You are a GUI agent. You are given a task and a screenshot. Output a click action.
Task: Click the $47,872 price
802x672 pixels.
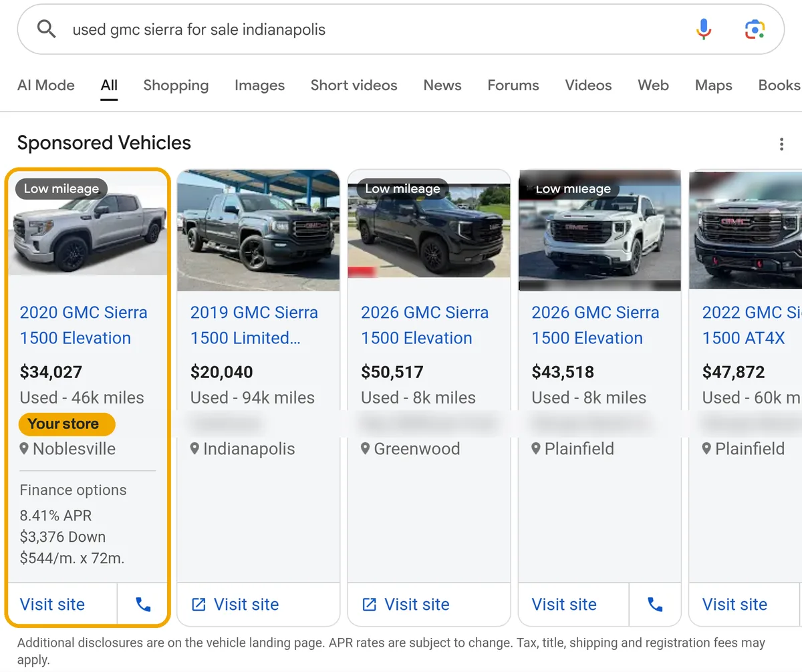point(733,372)
